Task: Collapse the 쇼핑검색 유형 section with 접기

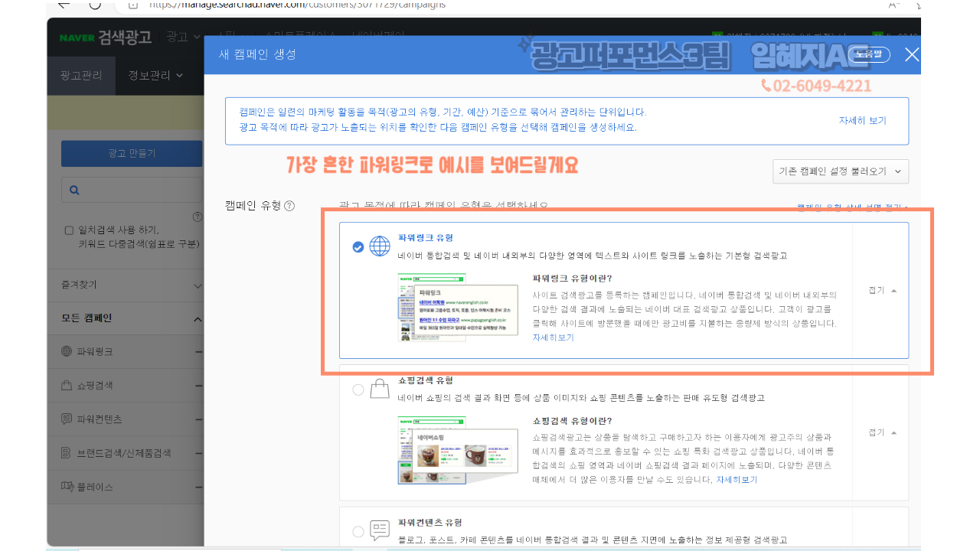Action: (x=882, y=432)
